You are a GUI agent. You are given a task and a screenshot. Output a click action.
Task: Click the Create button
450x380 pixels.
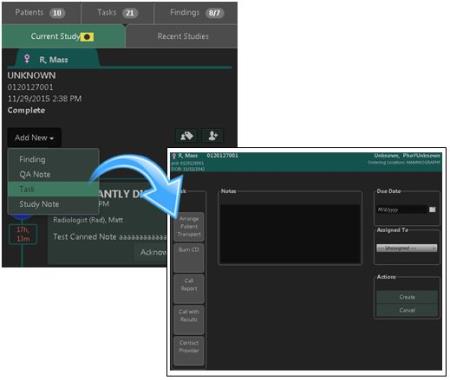(x=407, y=297)
